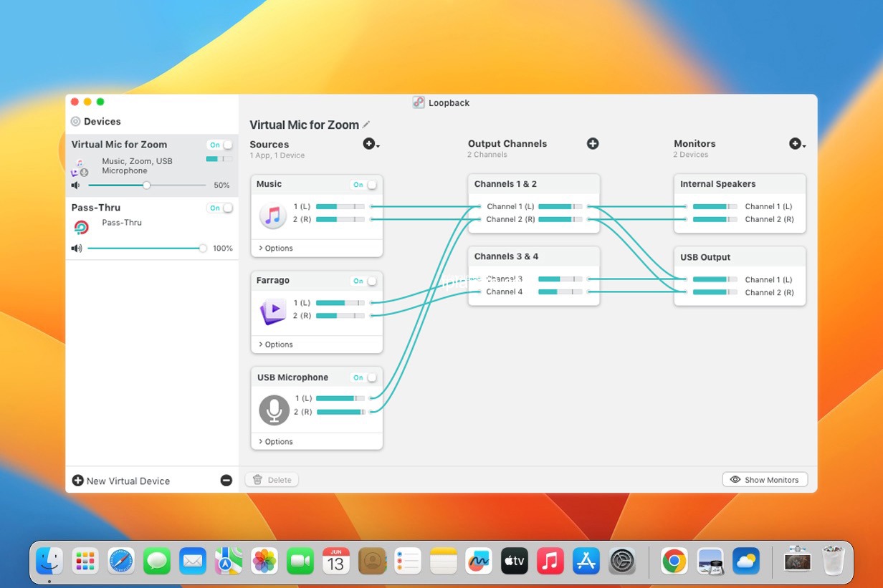Add a new Output Channels pair
Viewport: 883px width, 588px height.
(x=593, y=143)
